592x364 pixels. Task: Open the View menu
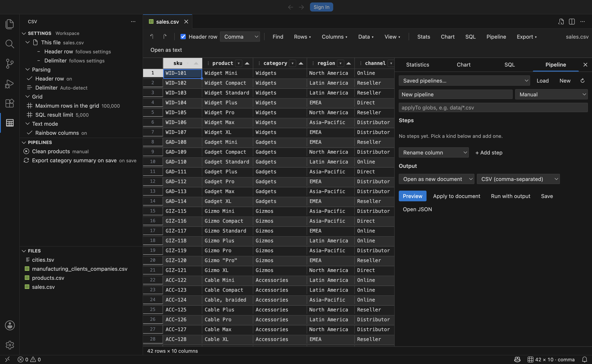click(392, 37)
